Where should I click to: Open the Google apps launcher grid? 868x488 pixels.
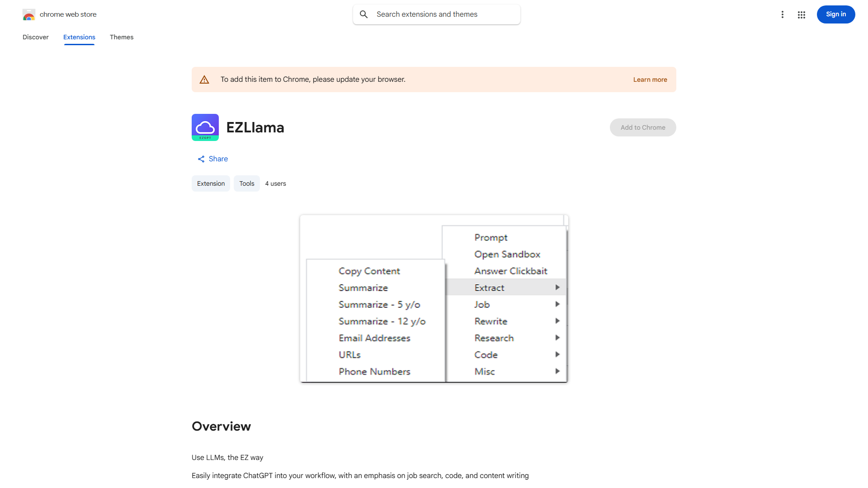(802, 14)
